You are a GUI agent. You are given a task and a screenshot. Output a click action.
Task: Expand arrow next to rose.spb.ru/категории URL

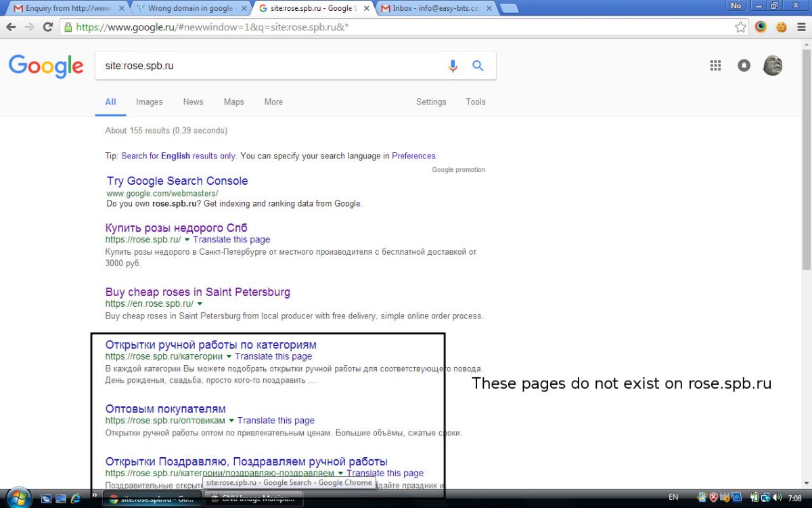pos(229,356)
